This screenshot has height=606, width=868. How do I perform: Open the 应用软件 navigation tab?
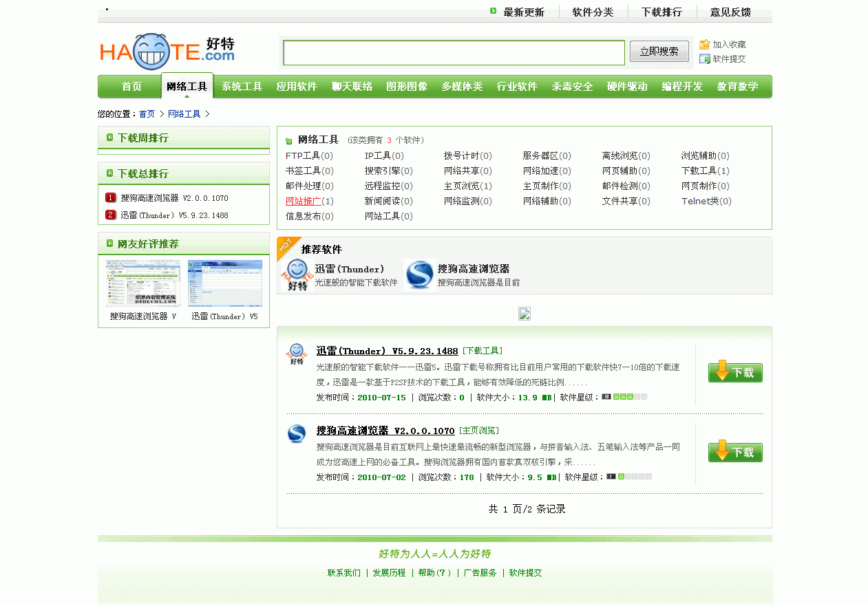pos(297,87)
